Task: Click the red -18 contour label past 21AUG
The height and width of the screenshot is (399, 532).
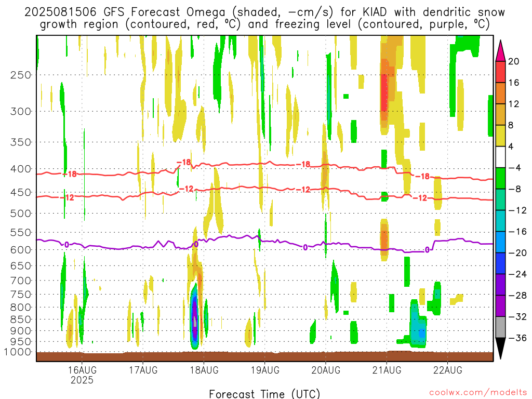Action: [x=423, y=176]
